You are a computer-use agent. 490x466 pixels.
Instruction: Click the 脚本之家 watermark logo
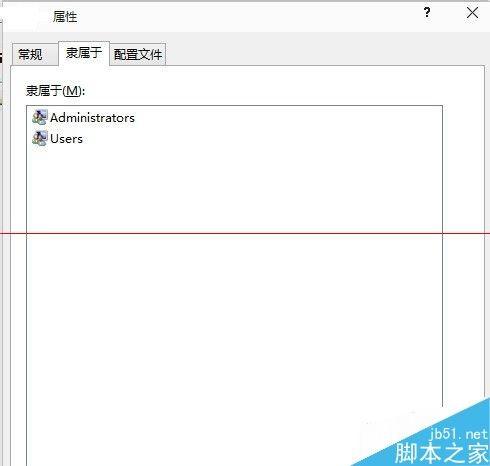(x=442, y=453)
